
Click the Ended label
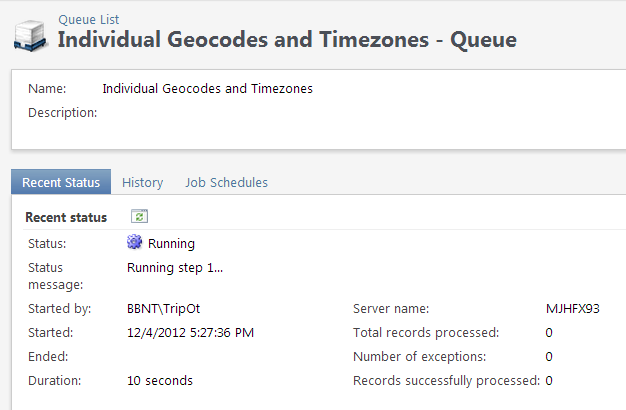[x=48, y=356]
